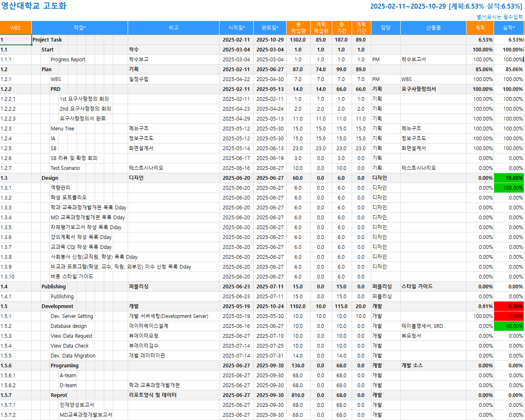Screen dimensions: 525x420
Task: Select the 착수보고서 deliverable cell
Action: pyautogui.click(x=414, y=60)
